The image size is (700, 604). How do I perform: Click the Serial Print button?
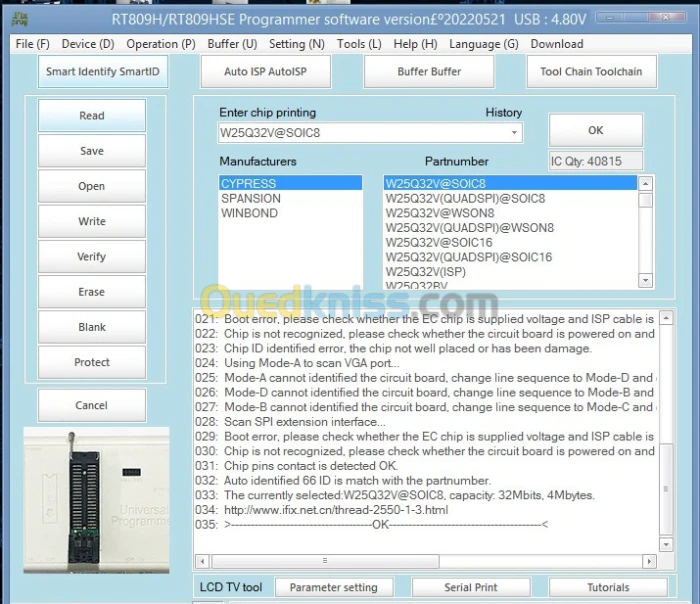coord(471,587)
